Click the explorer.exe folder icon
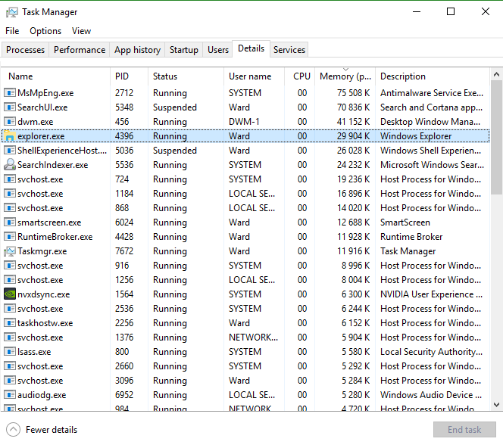This screenshot has width=503, height=448. tap(10, 136)
